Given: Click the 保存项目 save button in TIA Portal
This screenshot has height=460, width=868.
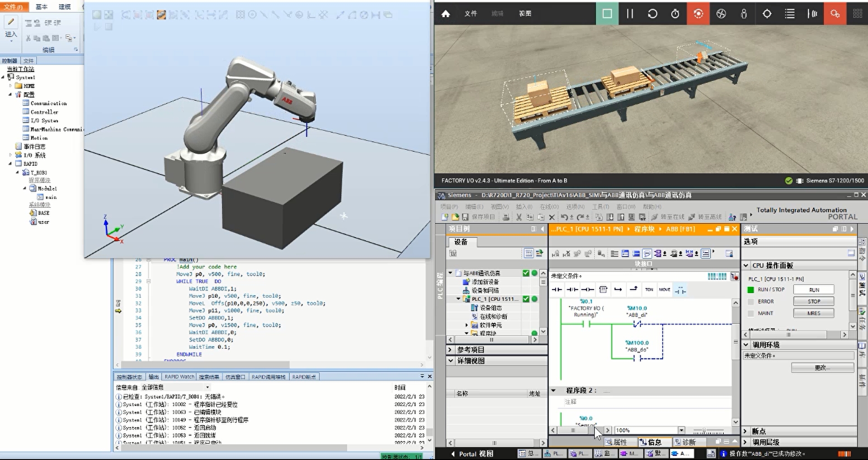Looking at the screenshot, I should (478, 217).
